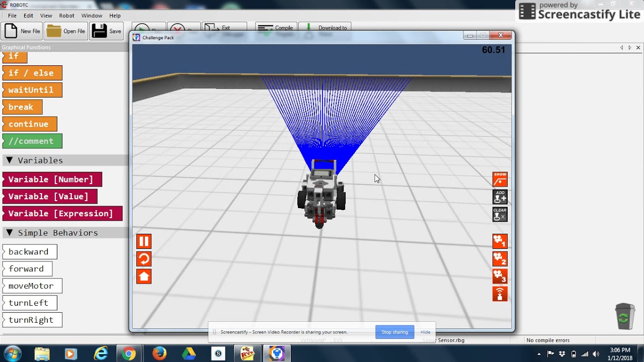Click the robot in the virtual world
This screenshot has height=362, width=644.
point(321,194)
